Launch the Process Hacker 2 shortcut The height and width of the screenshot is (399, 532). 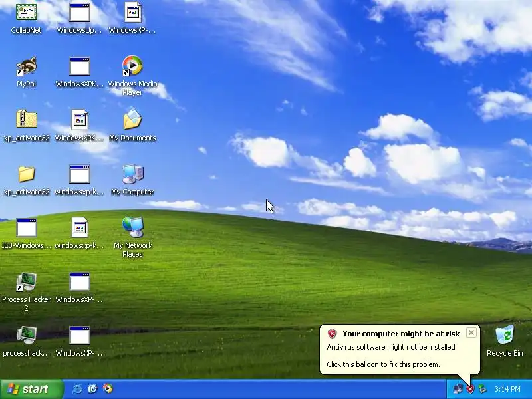tap(26, 281)
